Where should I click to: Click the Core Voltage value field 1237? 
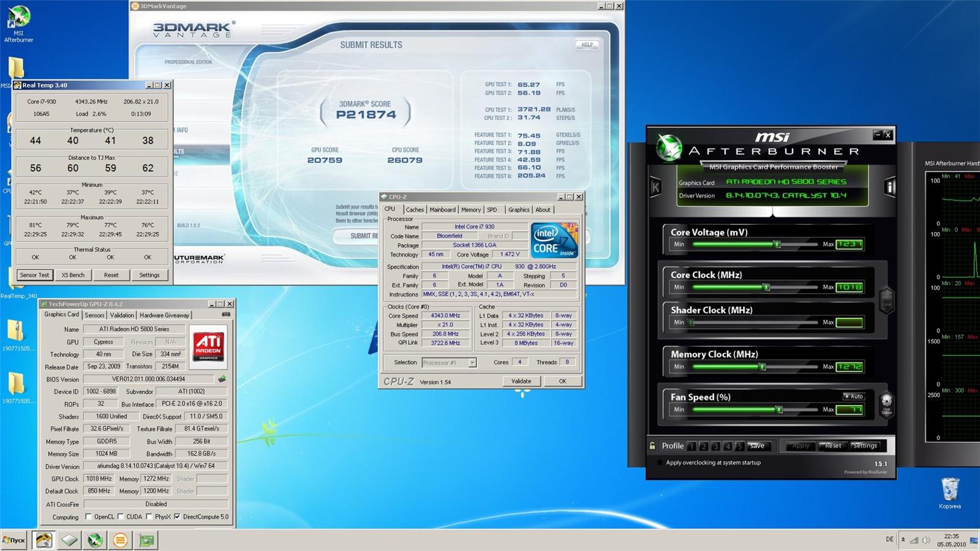pos(849,244)
